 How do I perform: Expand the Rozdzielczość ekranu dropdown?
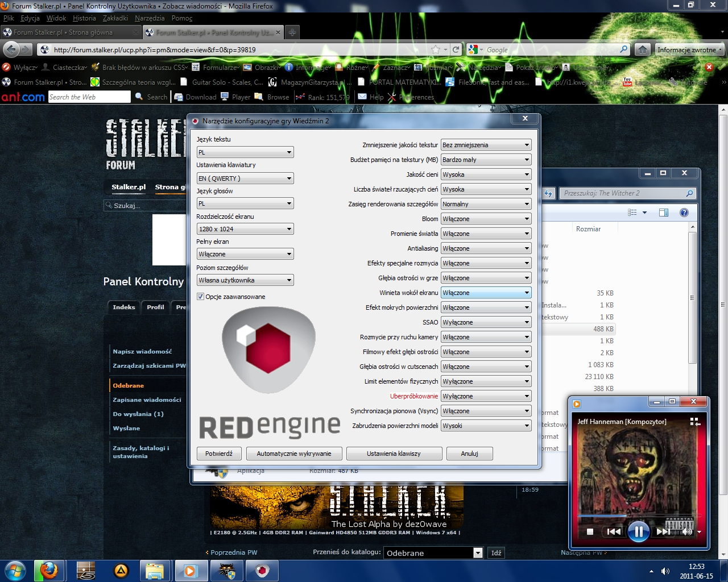tap(245, 229)
